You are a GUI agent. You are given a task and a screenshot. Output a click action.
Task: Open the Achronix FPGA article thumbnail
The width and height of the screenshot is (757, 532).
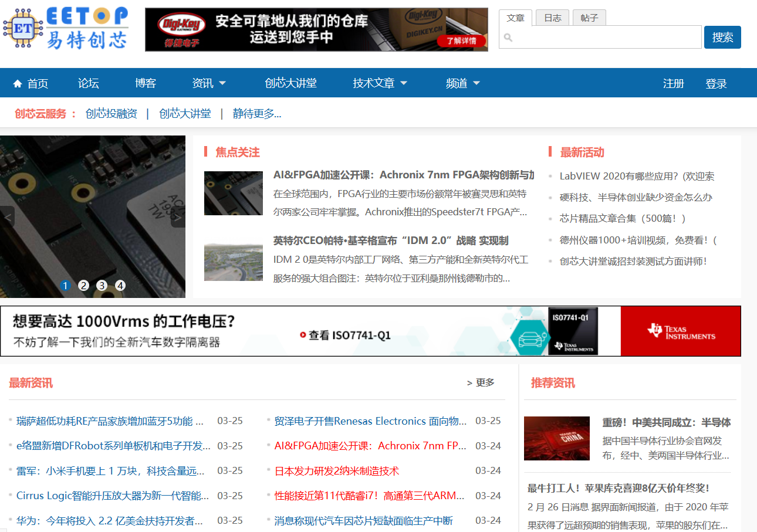[234, 193]
